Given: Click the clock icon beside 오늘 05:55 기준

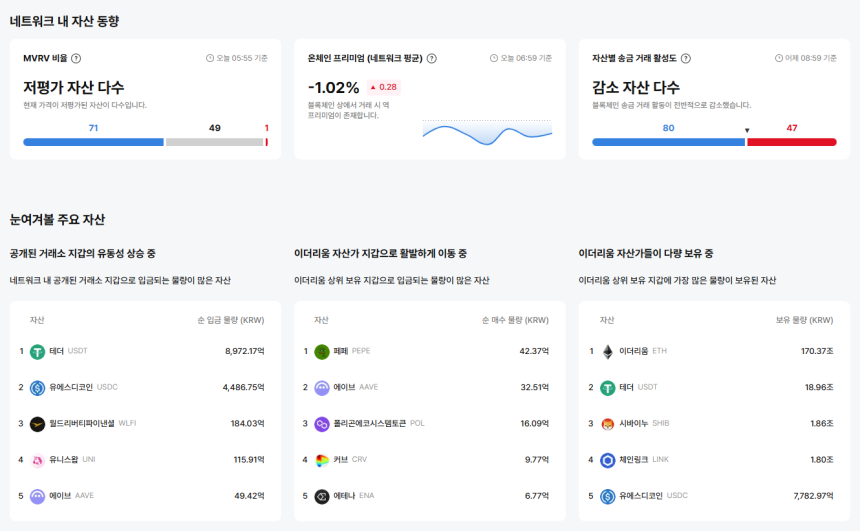Looking at the screenshot, I should (x=210, y=58).
